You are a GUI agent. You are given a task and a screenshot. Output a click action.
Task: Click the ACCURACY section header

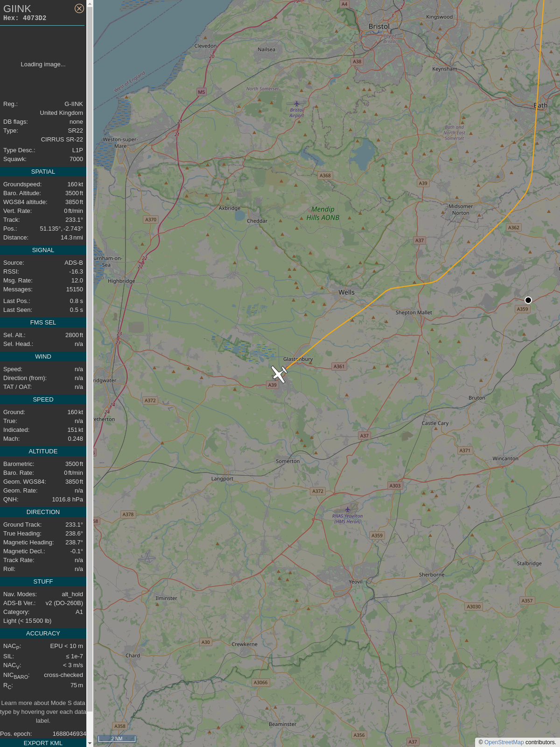point(43,634)
